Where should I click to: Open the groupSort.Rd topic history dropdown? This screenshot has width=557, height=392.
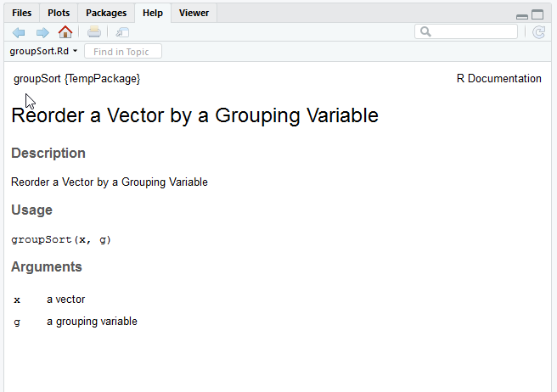coord(43,51)
